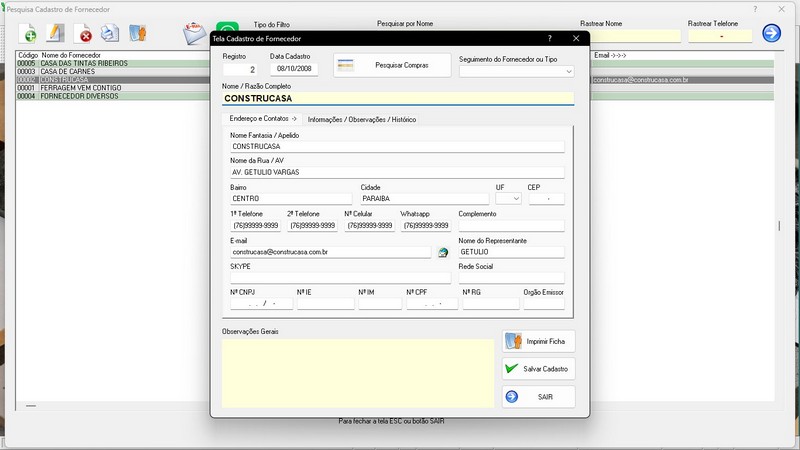
Task: Click the edit record pencil icon
Action: click(x=55, y=33)
